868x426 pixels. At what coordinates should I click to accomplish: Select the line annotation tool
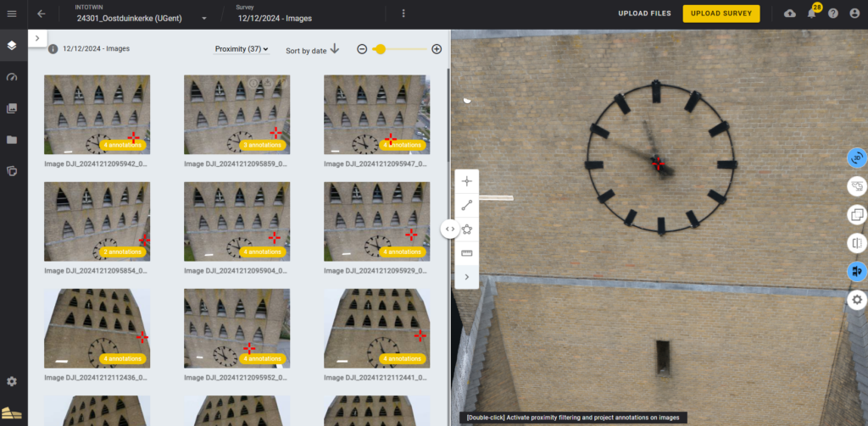coord(467,205)
